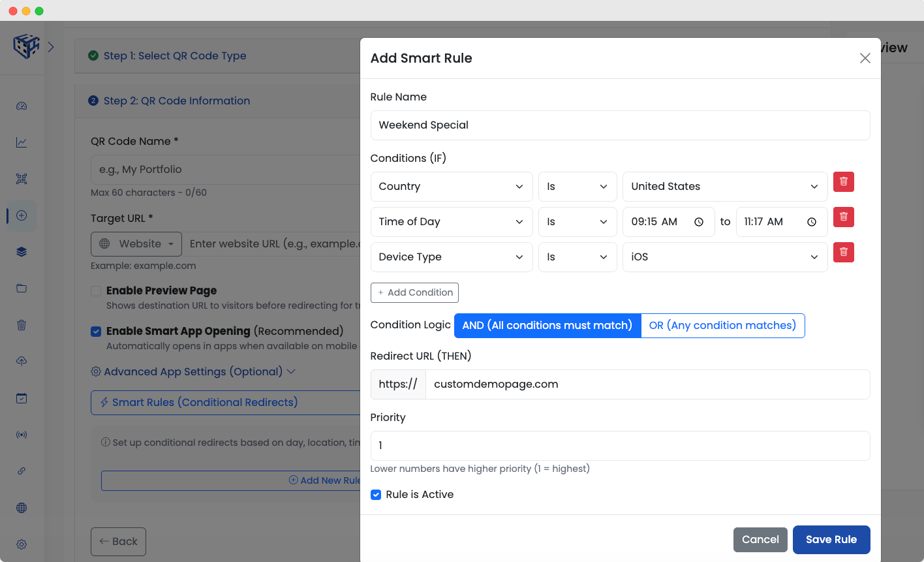Delete the Country condition row
This screenshot has height=562, width=924.
tap(843, 181)
